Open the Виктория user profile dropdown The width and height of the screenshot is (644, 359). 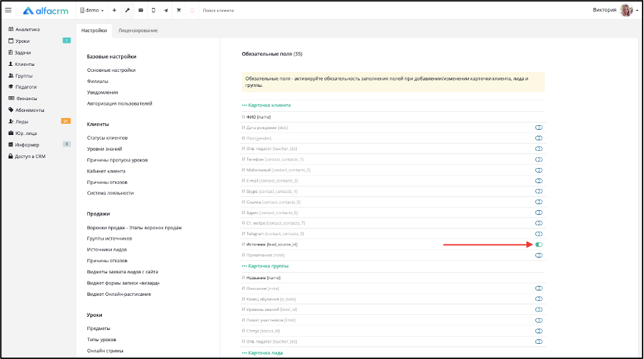tap(615, 11)
